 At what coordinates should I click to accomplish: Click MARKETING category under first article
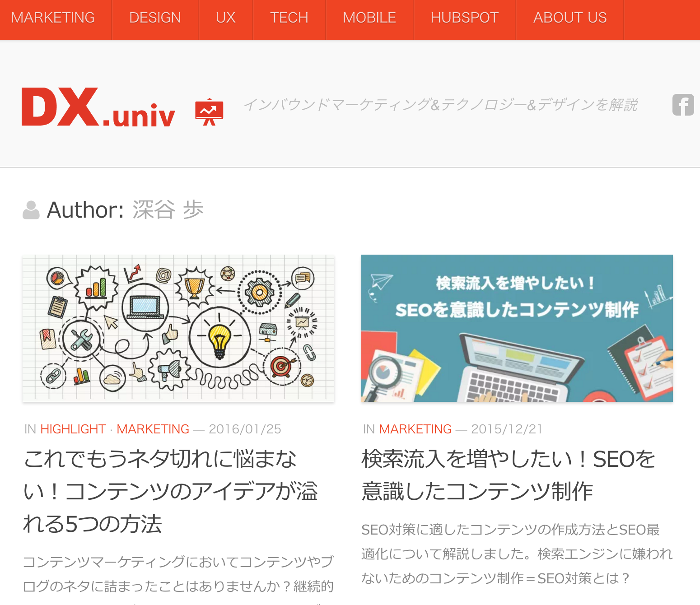click(153, 429)
